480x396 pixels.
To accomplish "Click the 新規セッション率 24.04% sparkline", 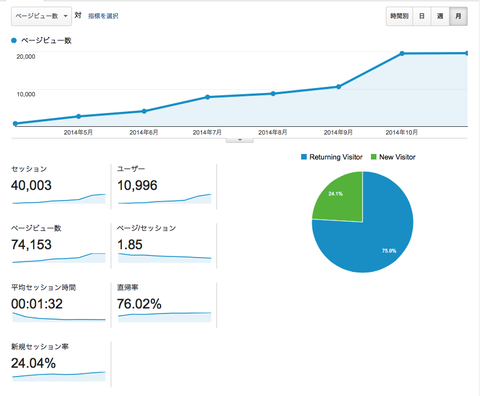I will click(59, 376).
